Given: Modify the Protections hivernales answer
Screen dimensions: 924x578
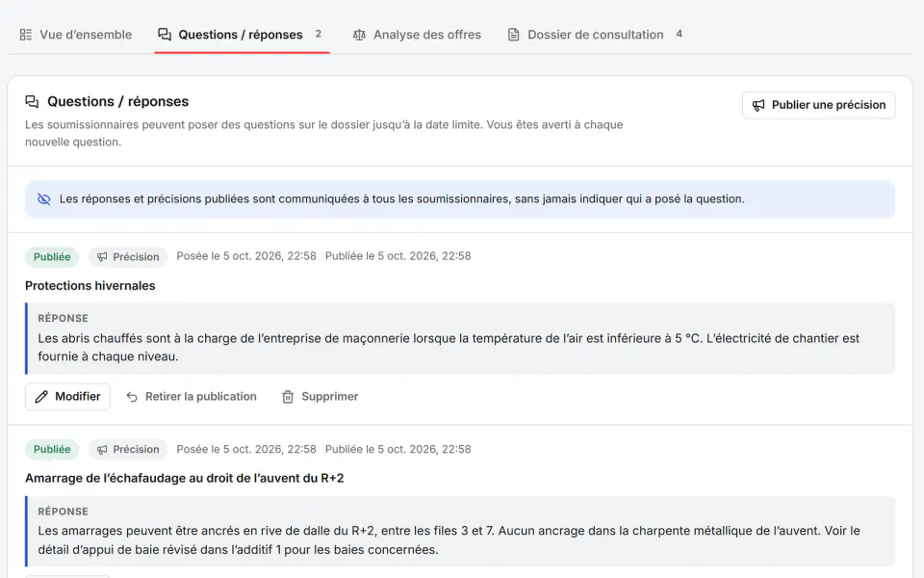Looking at the screenshot, I should (67, 396).
